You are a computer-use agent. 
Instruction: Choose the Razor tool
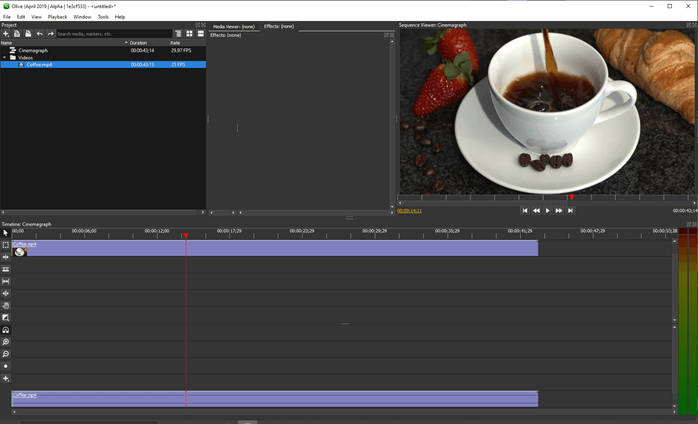click(6, 269)
